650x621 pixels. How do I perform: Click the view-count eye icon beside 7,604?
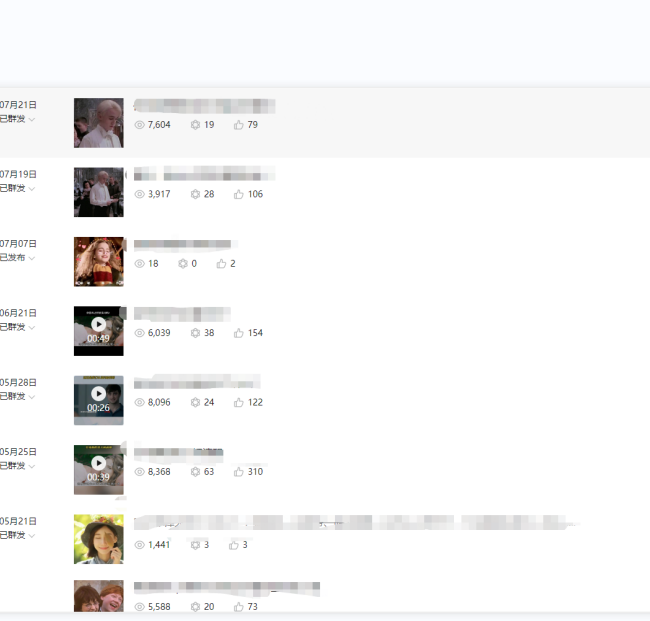coord(139,125)
